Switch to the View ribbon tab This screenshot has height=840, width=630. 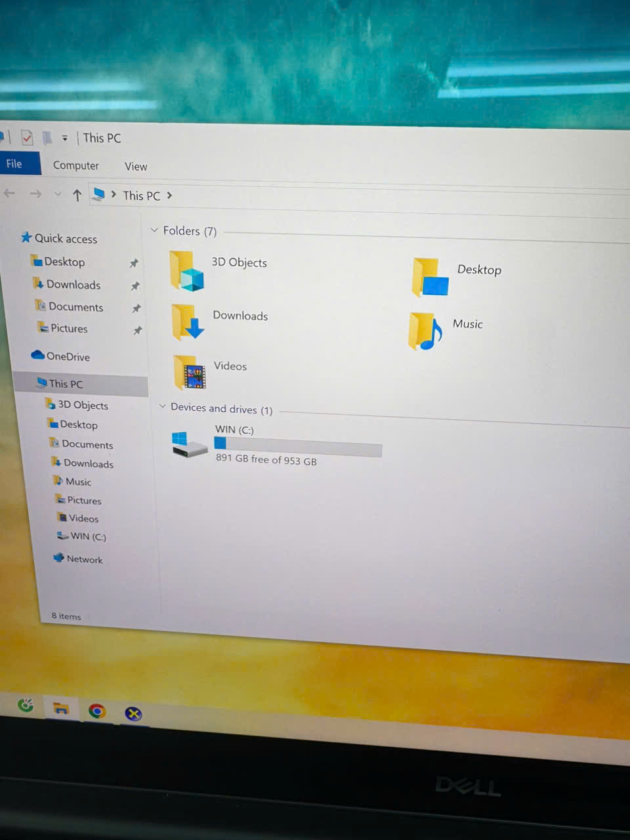click(136, 167)
